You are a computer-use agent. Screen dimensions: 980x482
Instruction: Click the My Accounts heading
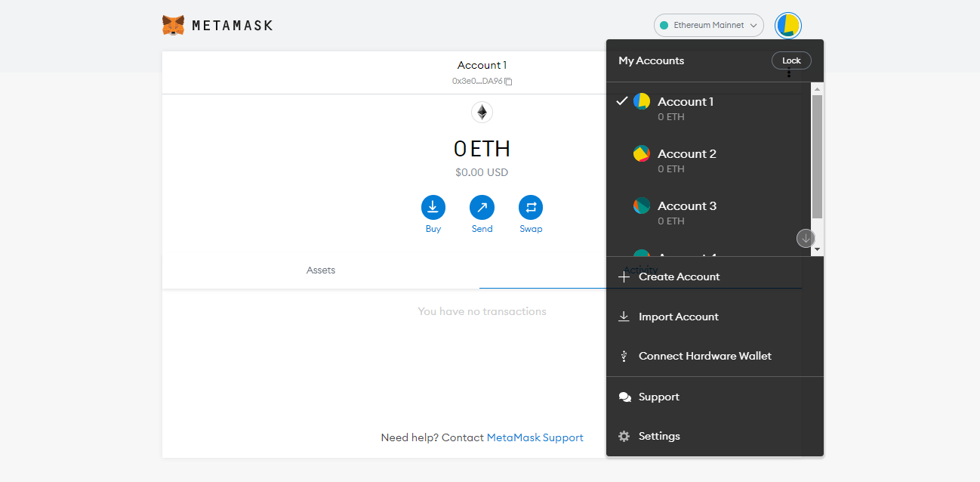(x=651, y=60)
